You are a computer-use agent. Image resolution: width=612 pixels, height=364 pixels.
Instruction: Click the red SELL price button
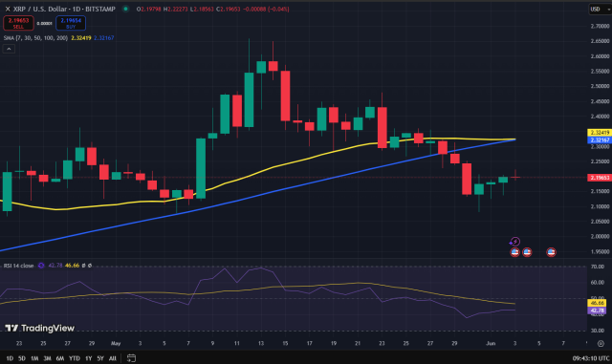18,24
